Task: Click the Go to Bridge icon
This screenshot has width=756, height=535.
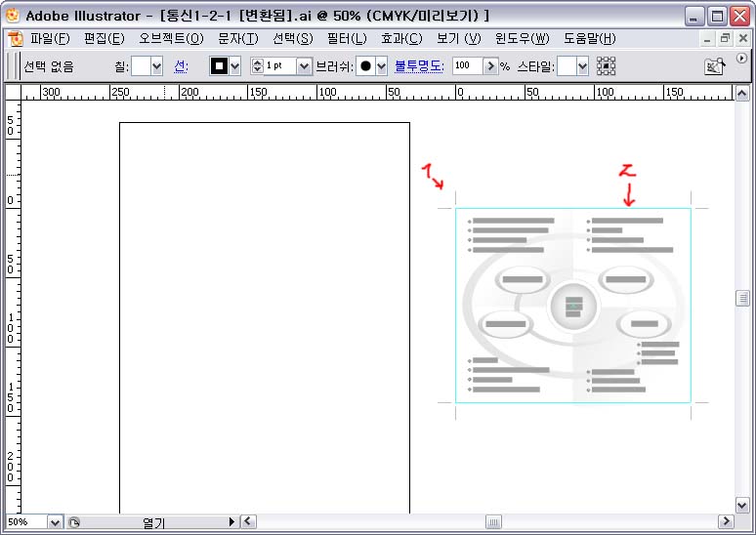Action: (x=716, y=66)
